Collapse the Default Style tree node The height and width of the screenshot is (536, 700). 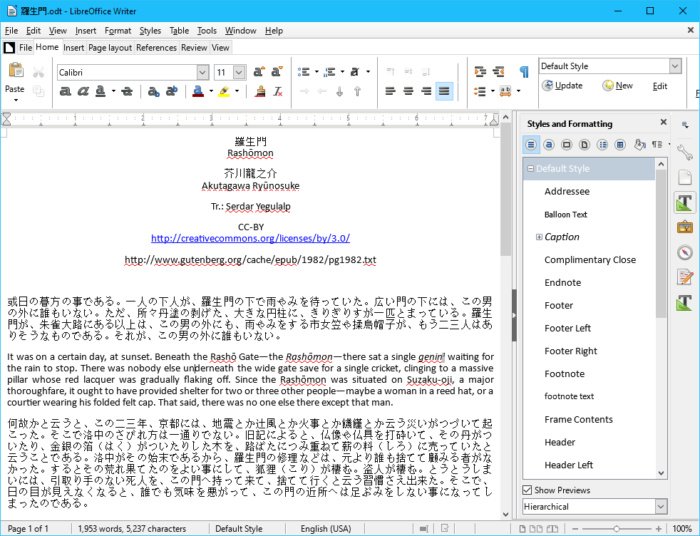[x=530, y=169]
